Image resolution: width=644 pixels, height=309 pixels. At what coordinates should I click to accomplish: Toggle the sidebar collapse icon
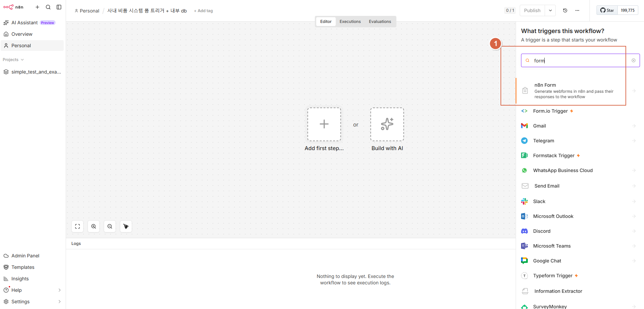point(59,7)
